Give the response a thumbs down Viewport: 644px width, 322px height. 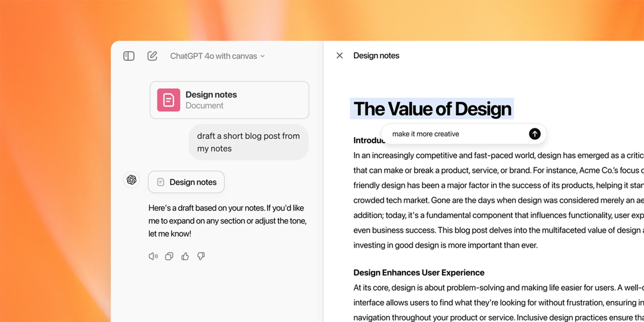(201, 256)
